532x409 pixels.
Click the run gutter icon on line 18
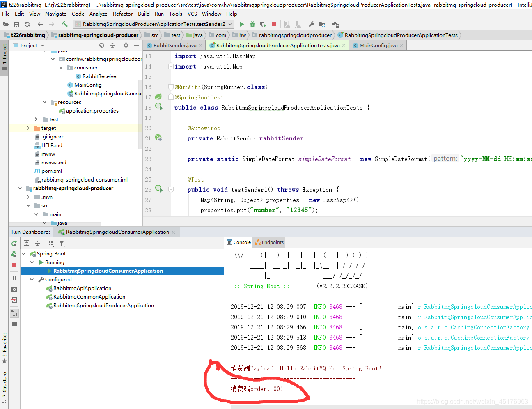pos(159,107)
